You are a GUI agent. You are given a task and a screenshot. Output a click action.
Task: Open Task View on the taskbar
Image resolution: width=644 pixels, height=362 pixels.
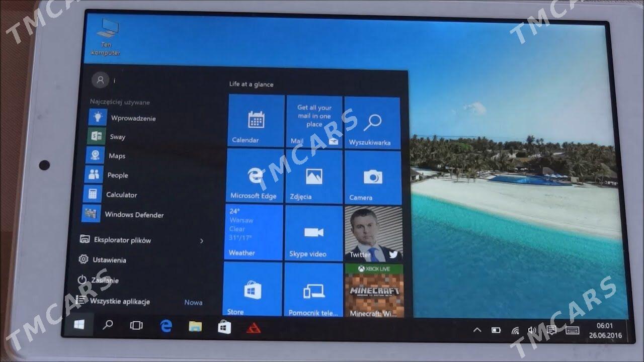pos(136,325)
